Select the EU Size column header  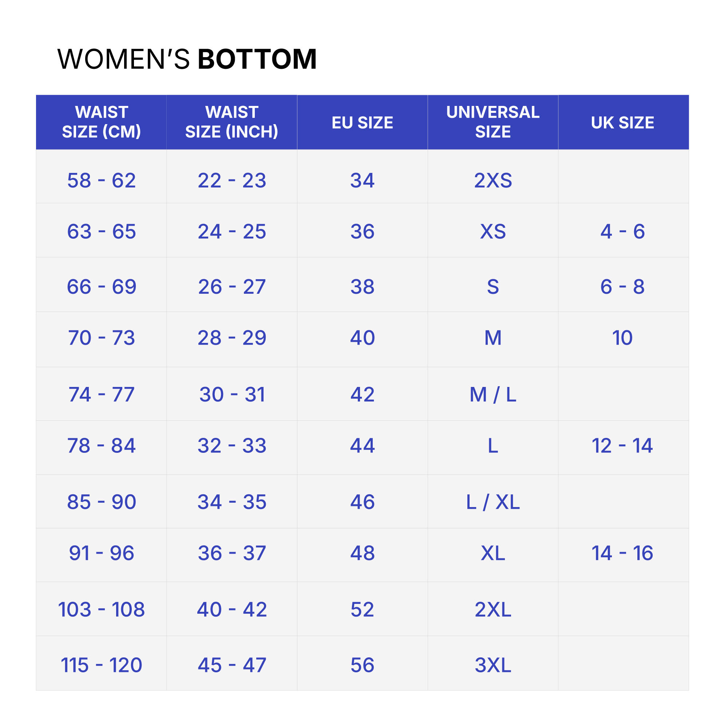(362, 122)
